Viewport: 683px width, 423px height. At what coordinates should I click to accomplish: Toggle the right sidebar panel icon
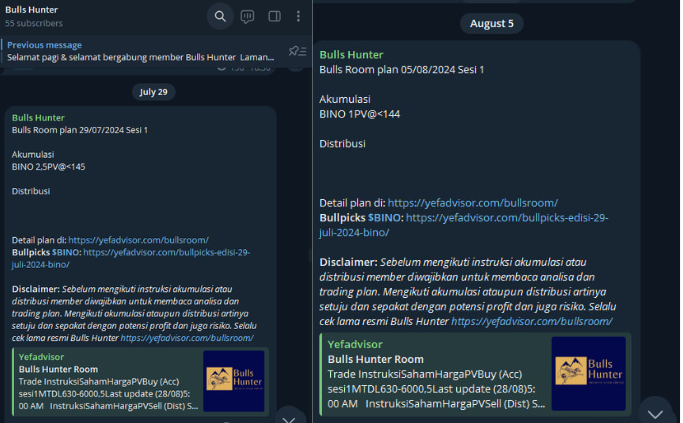tap(274, 17)
